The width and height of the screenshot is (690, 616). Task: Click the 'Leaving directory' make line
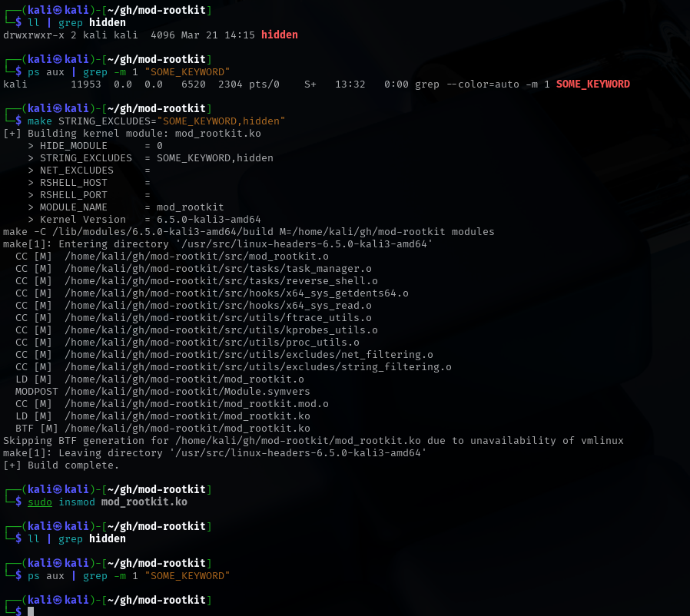[214, 454]
